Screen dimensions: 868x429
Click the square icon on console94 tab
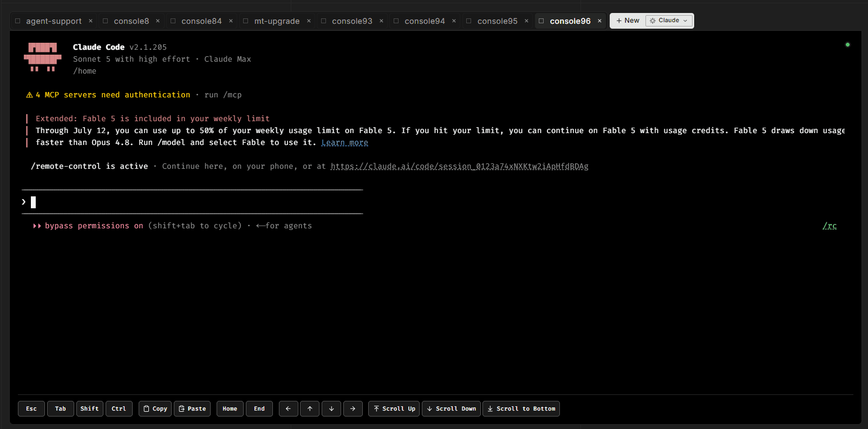[396, 21]
